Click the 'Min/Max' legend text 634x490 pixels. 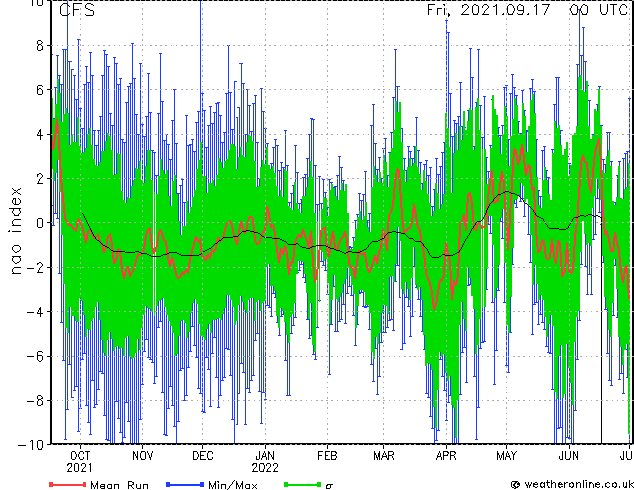coord(232,485)
